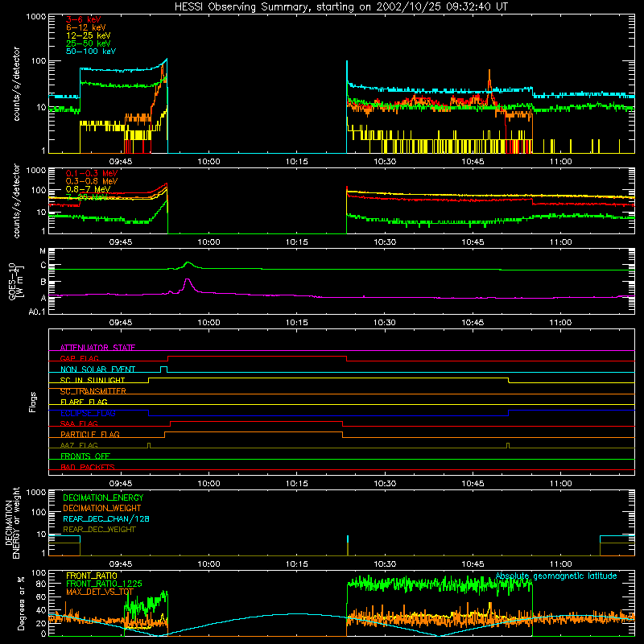The width and height of the screenshot is (644, 644).
Task: Select the 6-12 keV legend label
Action: pyautogui.click(x=86, y=27)
